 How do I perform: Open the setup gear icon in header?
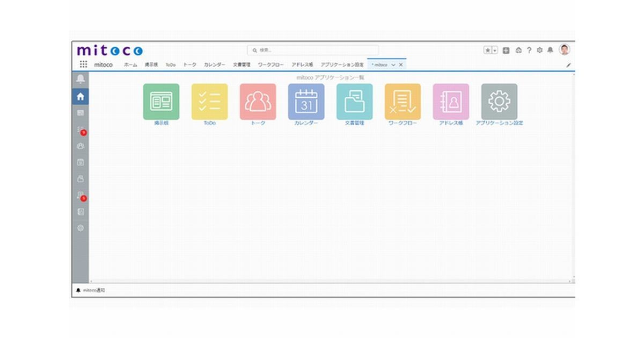pyautogui.click(x=539, y=50)
